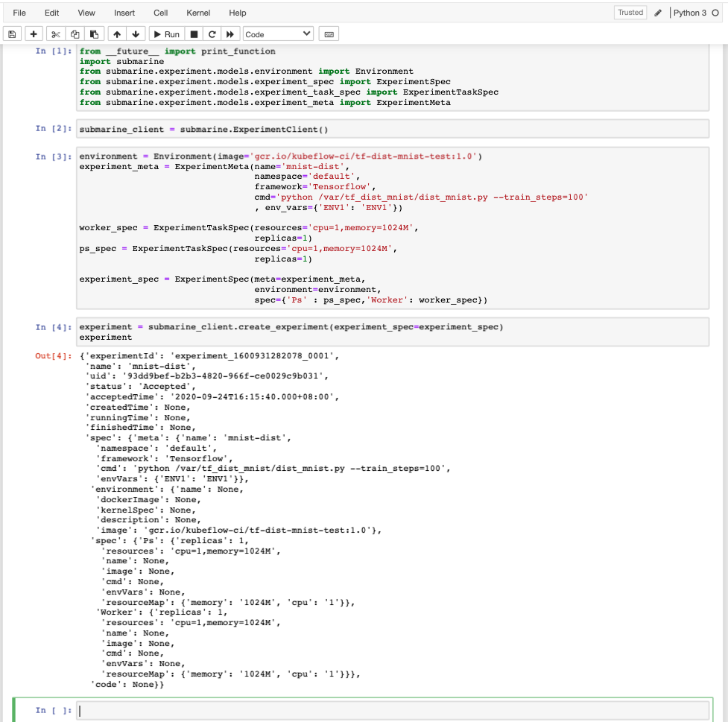
Task: Cut selected cells with the scissors icon
Action: (x=56, y=34)
